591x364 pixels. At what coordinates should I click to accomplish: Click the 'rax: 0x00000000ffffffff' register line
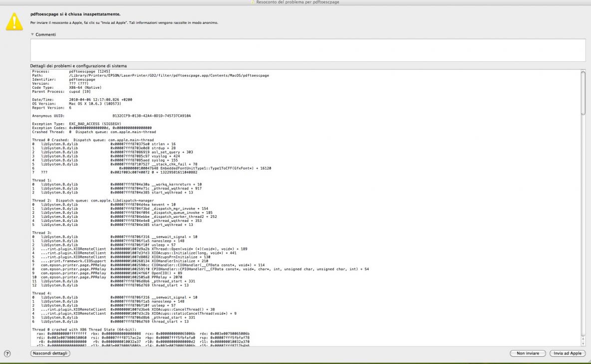143,334
